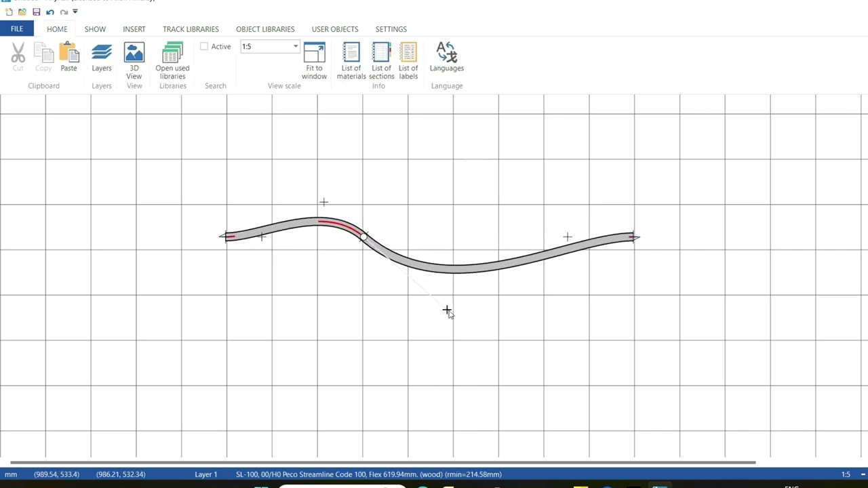Expand the quick access toolbar customize arrow
Viewport: 868px width, 488px height.
pos(75,12)
